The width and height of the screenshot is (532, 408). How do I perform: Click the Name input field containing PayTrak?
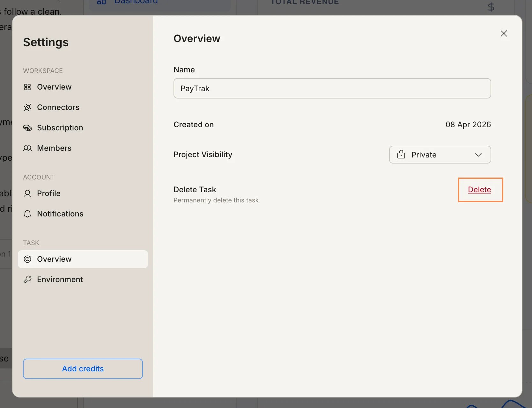pyautogui.click(x=332, y=88)
